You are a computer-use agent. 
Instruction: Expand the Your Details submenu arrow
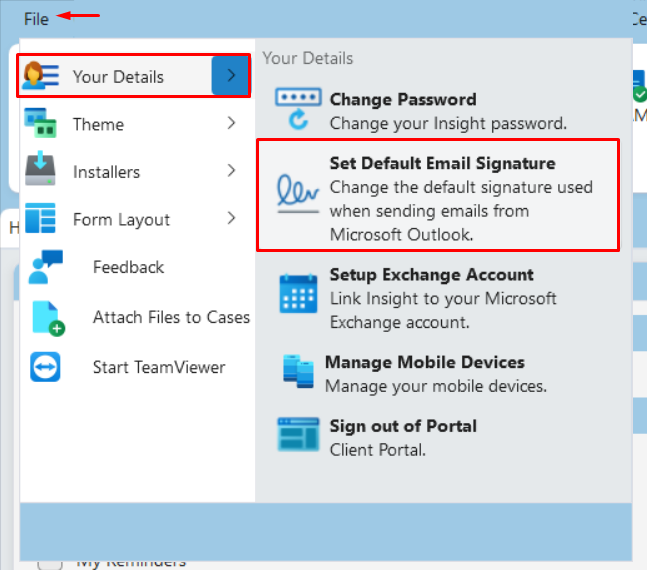click(x=231, y=76)
